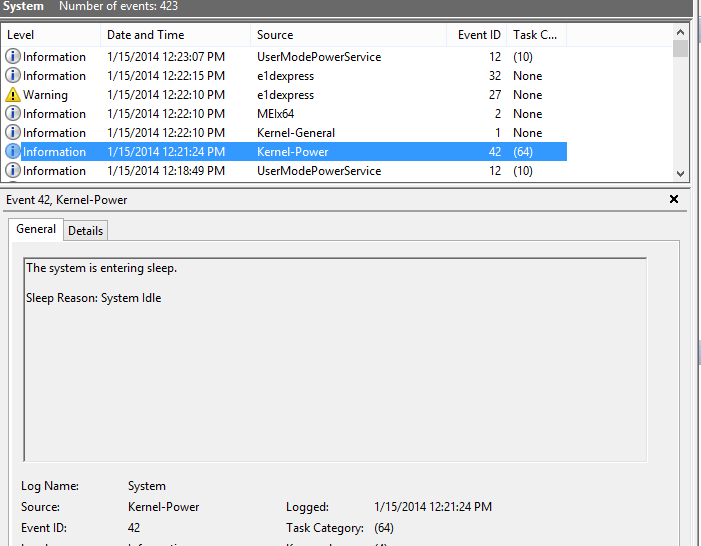Click the info icon for the 12:23:07 PM UserModePowerService event
701x546 pixels.
[13, 57]
